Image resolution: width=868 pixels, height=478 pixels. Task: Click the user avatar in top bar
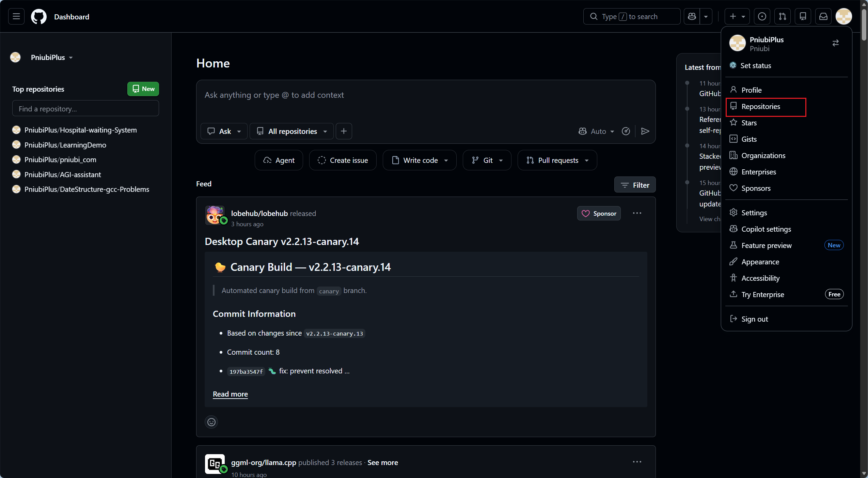pos(844,16)
